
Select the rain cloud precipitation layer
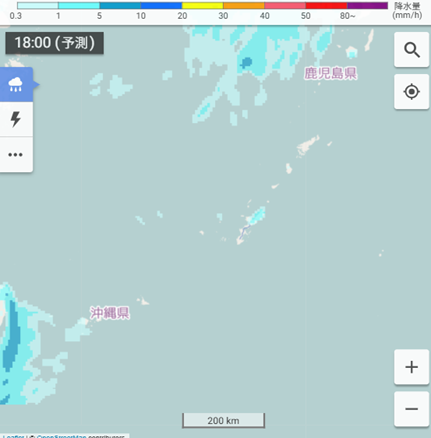(x=16, y=84)
